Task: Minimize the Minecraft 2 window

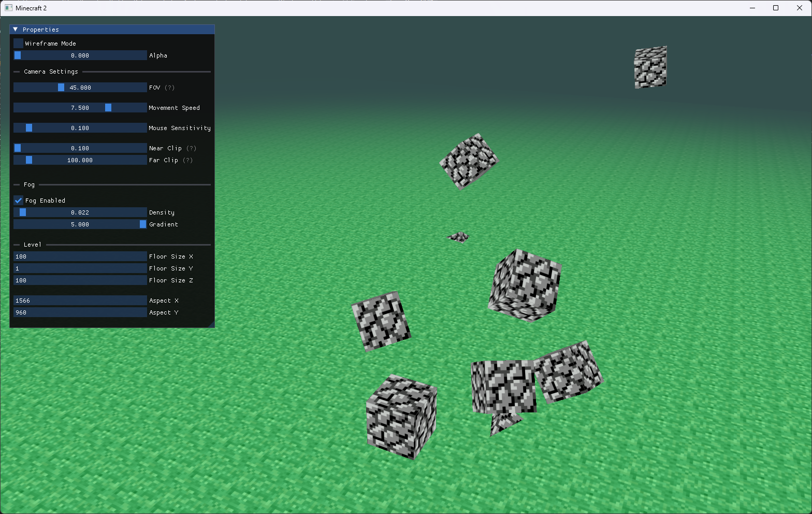Action: (752, 8)
